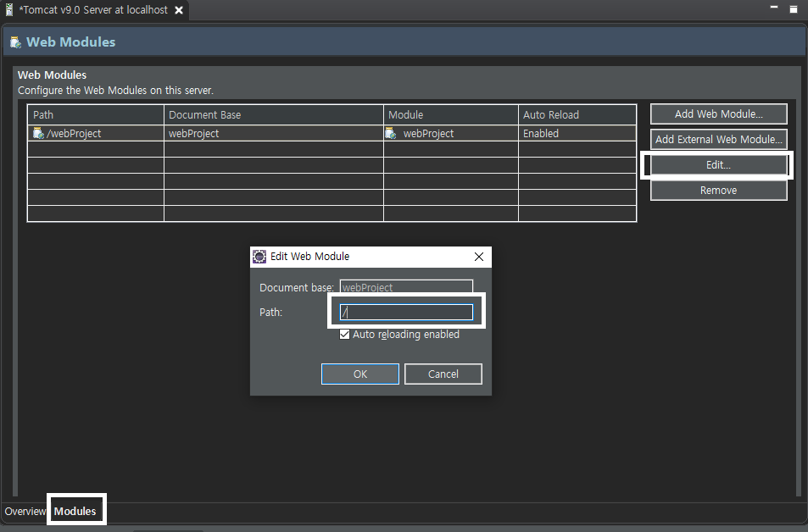Click the Edit Web Module dialog icon
Viewport: 808px width, 532px height.
(x=259, y=257)
